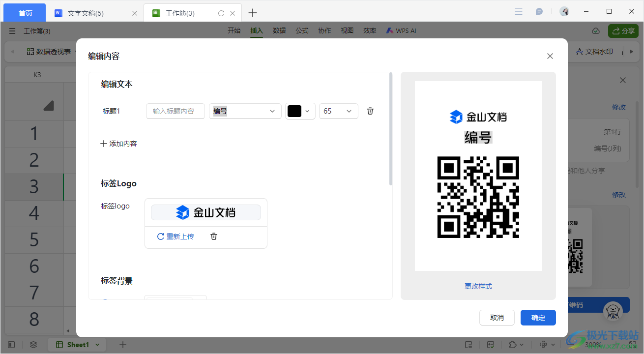644x354 pixels.
Task: Open the hamburger menu beside 工作簿(3)
Action: [x=12, y=31]
